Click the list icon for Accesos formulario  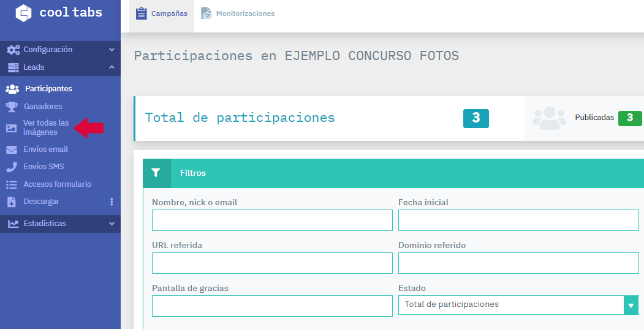(x=12, y=184)
